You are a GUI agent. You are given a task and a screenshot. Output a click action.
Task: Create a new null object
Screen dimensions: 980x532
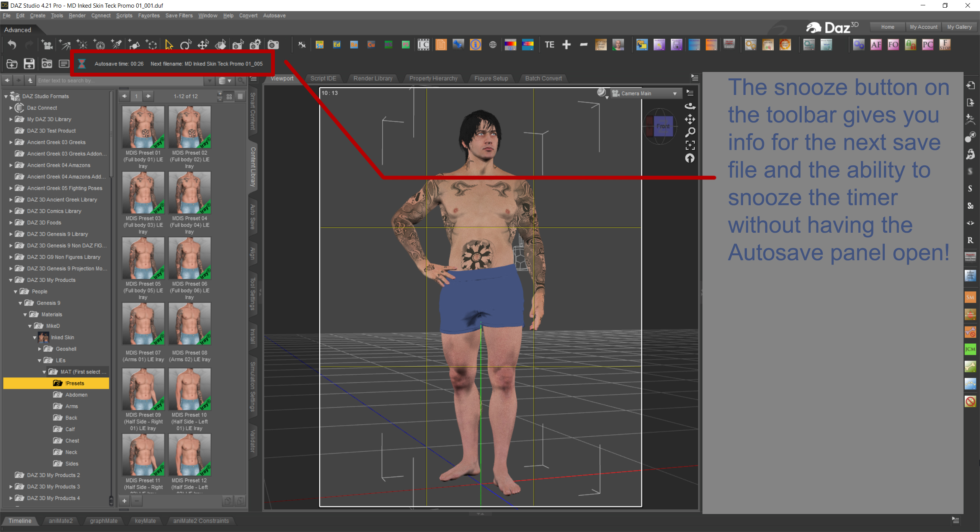151,45
